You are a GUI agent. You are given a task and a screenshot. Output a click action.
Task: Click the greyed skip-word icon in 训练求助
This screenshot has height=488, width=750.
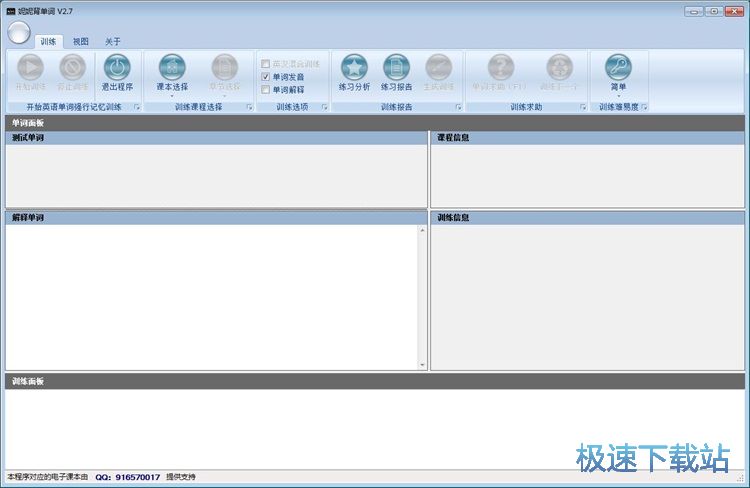(560, 67)
